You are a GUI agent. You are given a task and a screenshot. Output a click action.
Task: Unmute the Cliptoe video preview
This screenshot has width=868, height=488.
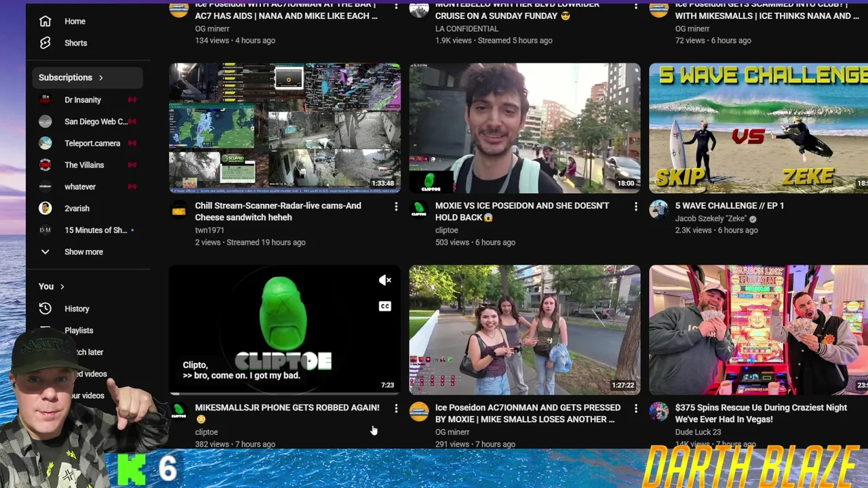coord(384,280)
